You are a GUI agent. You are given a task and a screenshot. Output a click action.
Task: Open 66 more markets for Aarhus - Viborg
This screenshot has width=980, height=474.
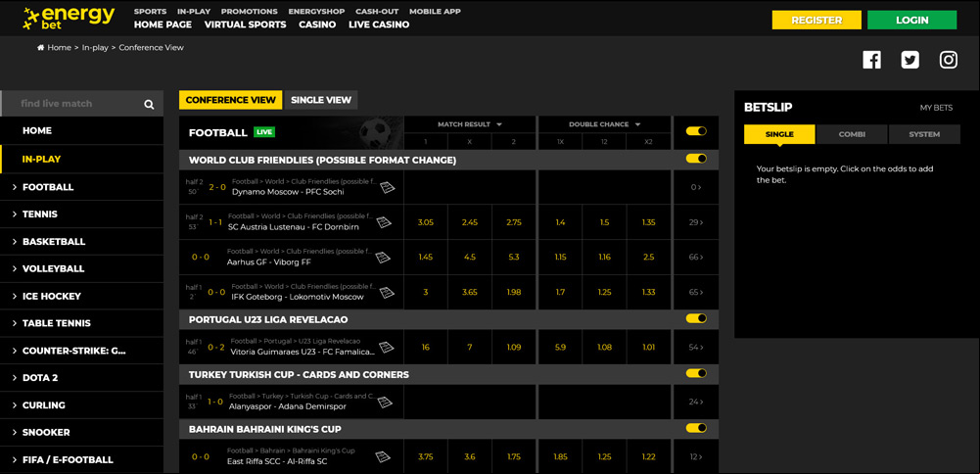point(696,257)
